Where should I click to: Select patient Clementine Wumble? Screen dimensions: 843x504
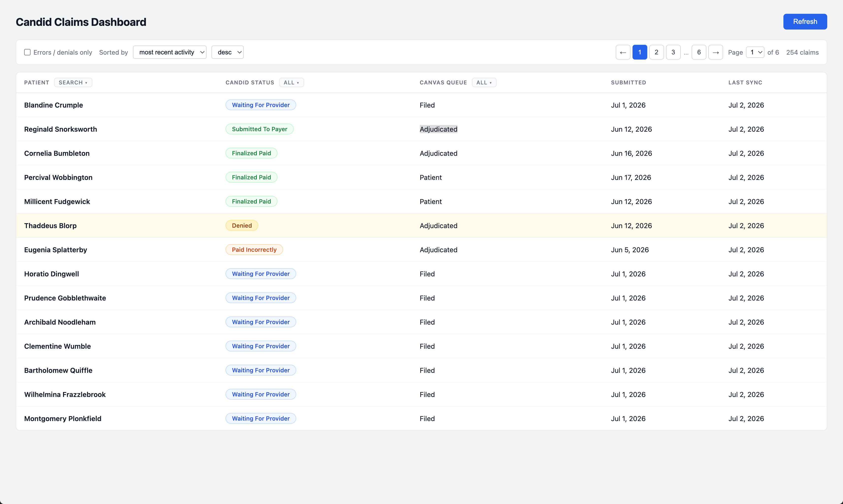pyautogui.click(x=57, y=346)
